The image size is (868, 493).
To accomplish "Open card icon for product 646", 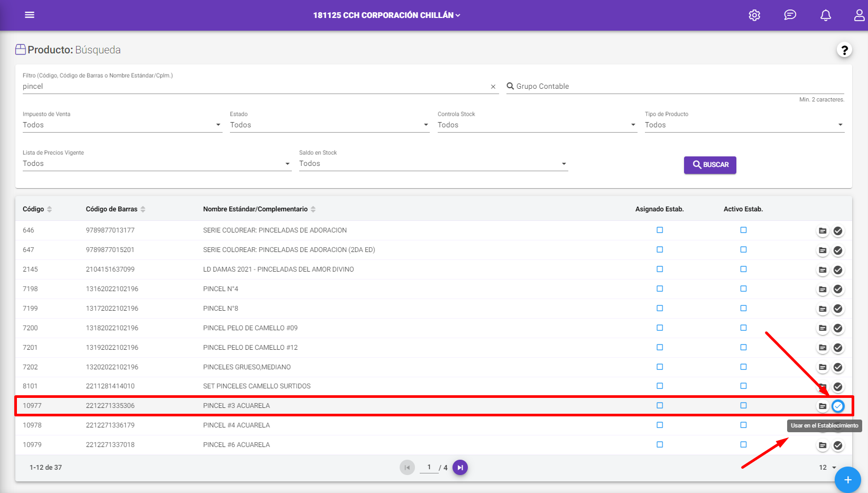I will tap(823, 231).
